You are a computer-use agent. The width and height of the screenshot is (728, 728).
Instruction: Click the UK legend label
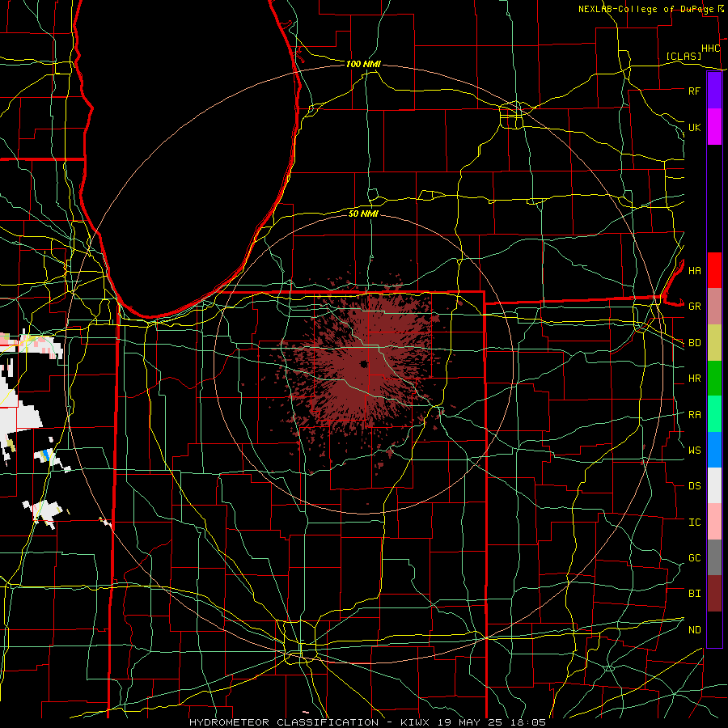click(694, 127)
